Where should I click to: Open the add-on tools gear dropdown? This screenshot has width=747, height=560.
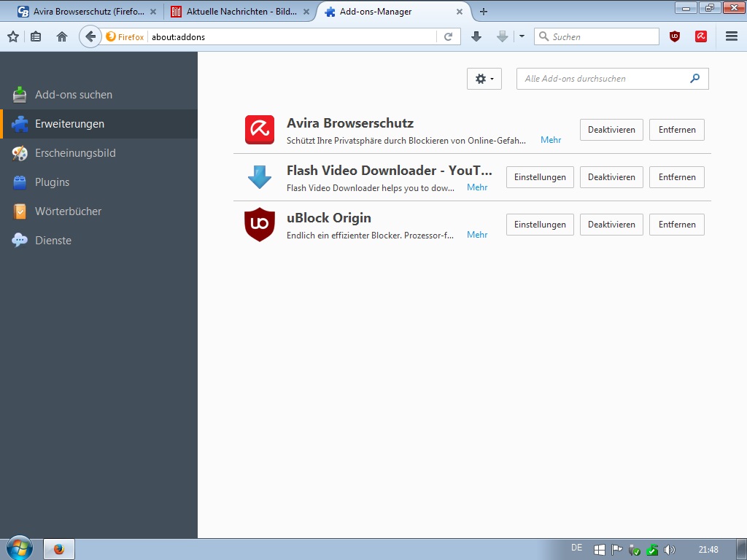484,79
